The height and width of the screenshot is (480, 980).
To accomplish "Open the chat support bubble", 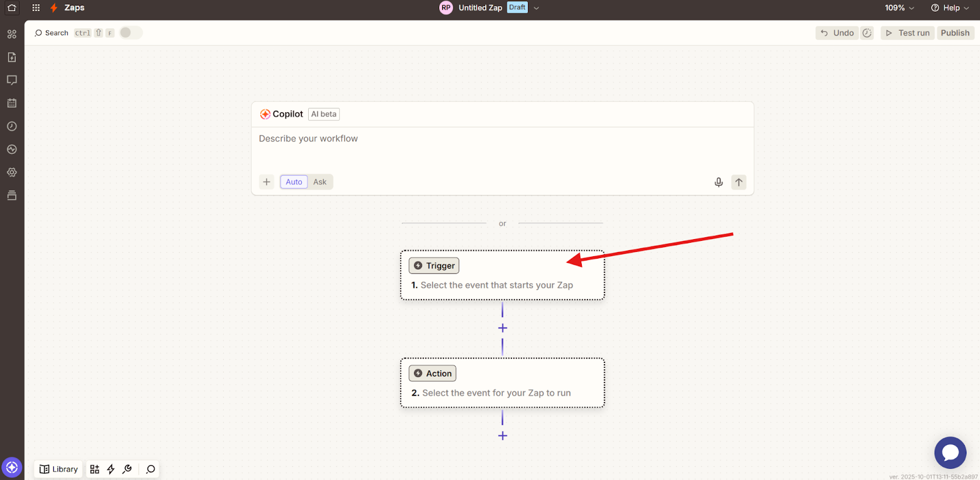I will point(950,452).
